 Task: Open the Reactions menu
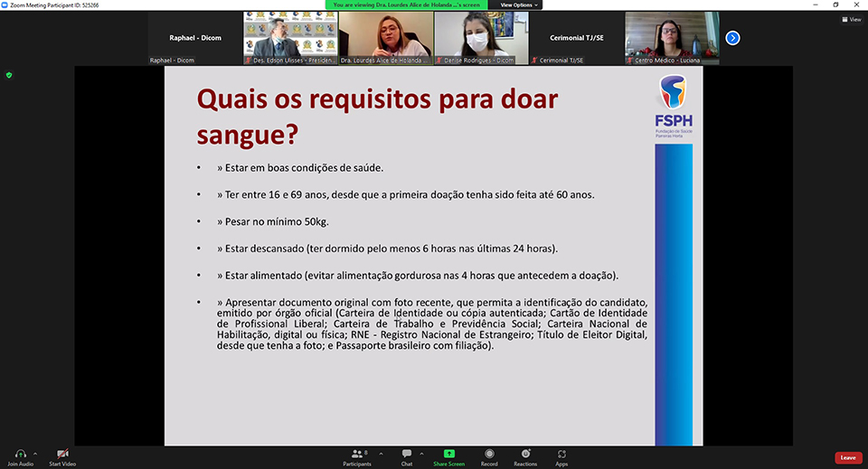coord(525,454)
